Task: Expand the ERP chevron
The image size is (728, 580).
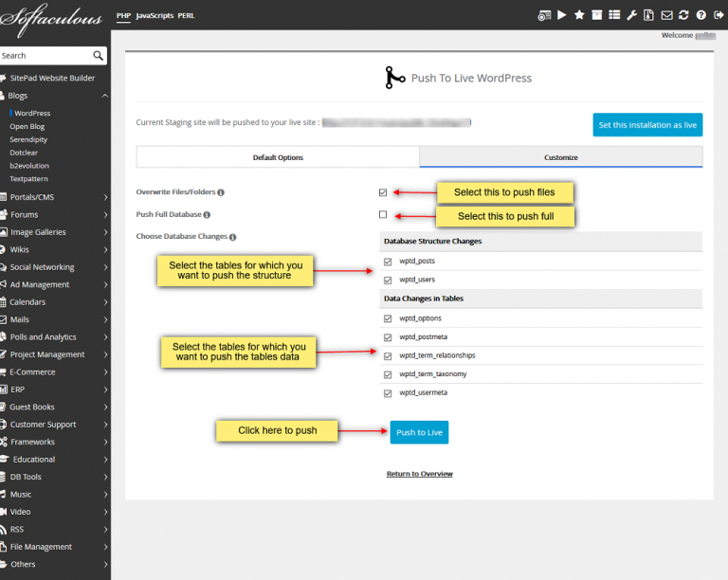Action: [x=105, y=390]
